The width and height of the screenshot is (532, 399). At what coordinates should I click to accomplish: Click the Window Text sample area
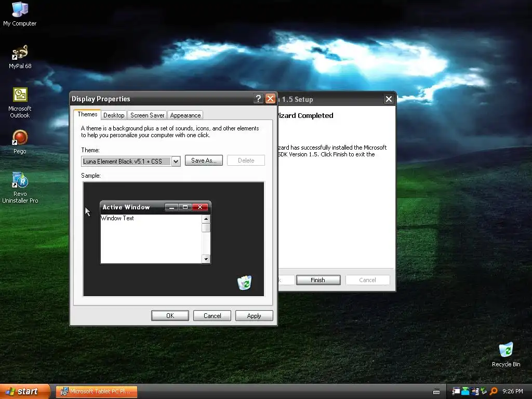151,239
